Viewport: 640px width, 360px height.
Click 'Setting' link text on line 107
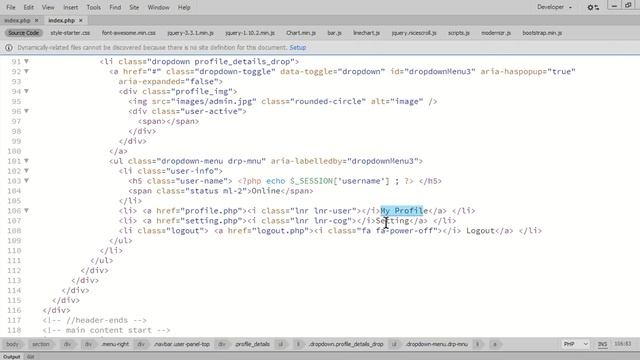[392, 221]
